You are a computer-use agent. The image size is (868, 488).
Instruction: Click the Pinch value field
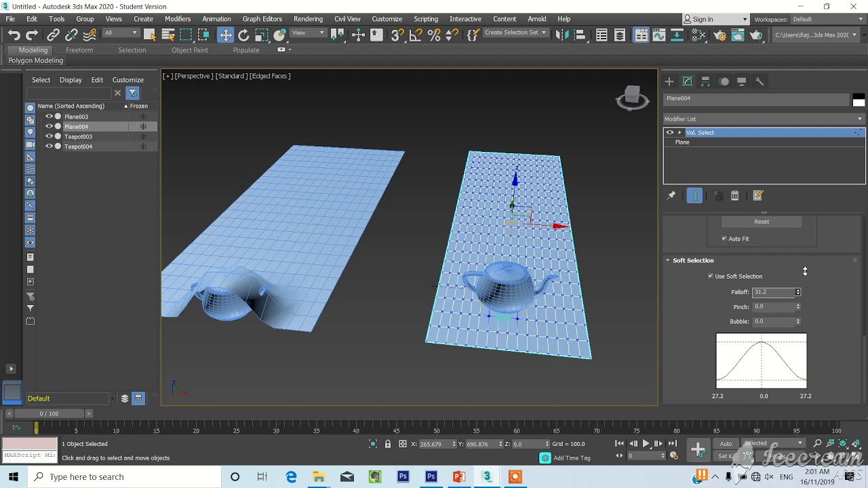(x=774, y=307)
